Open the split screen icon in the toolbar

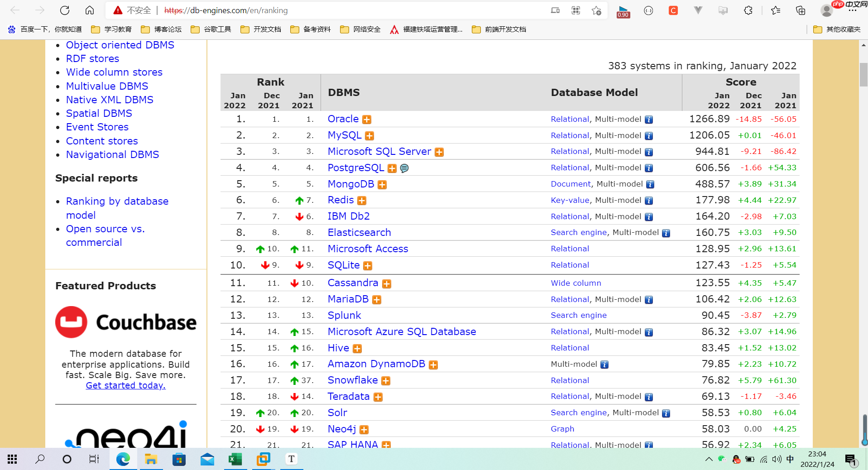coord(554,10)
